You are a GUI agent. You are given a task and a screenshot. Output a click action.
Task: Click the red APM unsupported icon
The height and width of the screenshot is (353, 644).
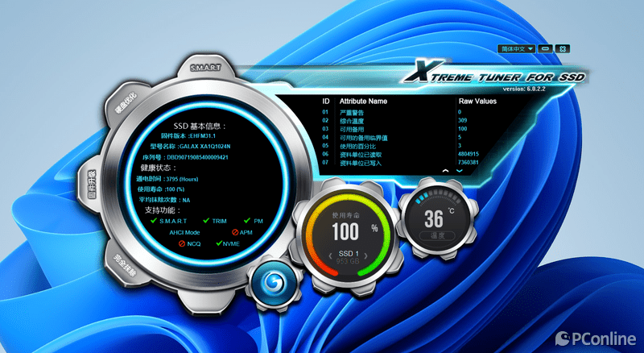(234, 231)
